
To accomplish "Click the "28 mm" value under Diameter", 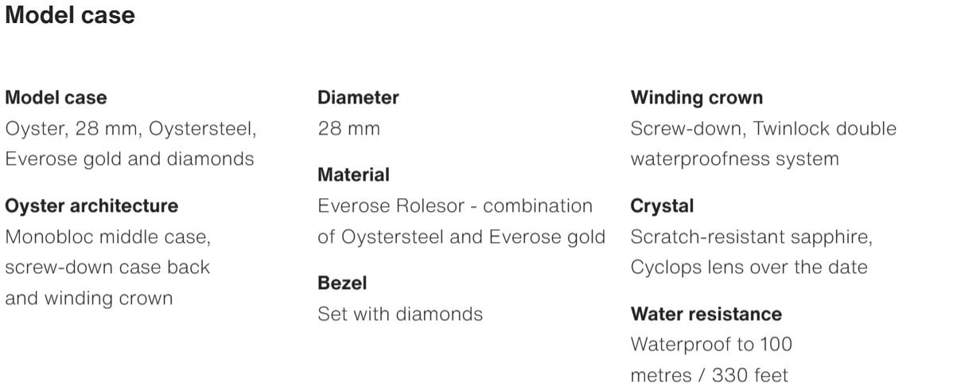I will click(x=348, y=128).
